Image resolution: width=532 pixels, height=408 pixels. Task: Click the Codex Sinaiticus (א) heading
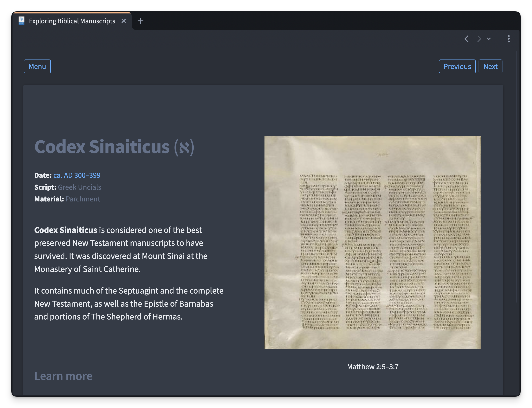[114, 147]
